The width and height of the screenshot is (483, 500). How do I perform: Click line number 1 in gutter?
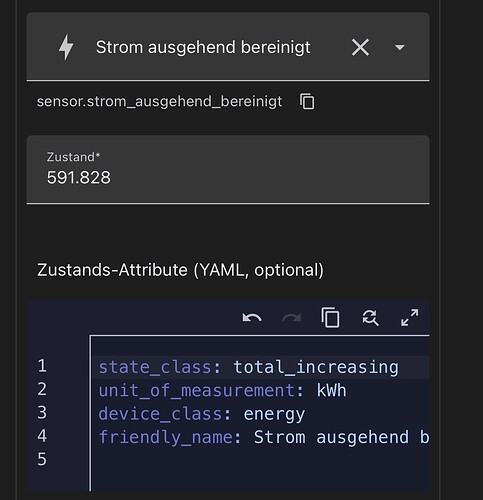click(x=42, y=366)
